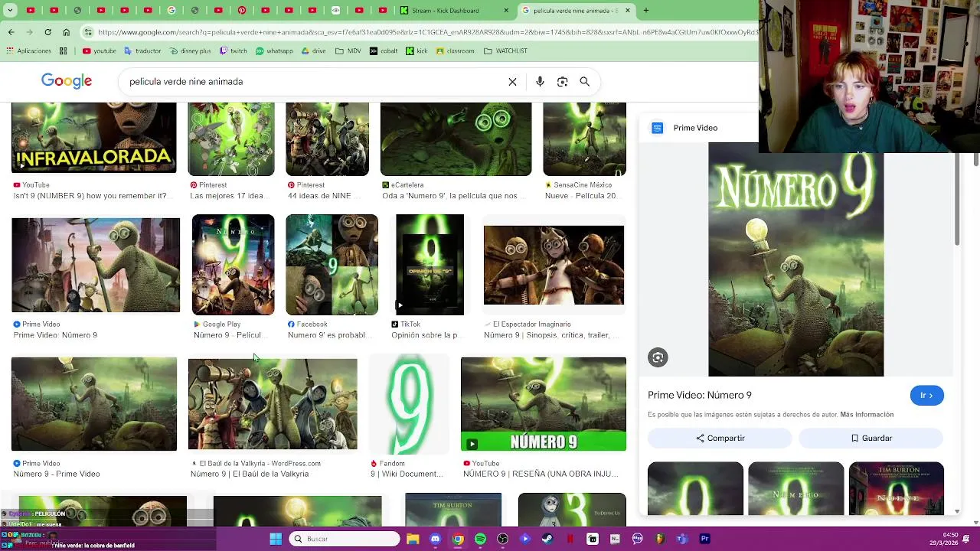
Task: Close the pelicula verde nine animada tab
Action: (628, 11)
